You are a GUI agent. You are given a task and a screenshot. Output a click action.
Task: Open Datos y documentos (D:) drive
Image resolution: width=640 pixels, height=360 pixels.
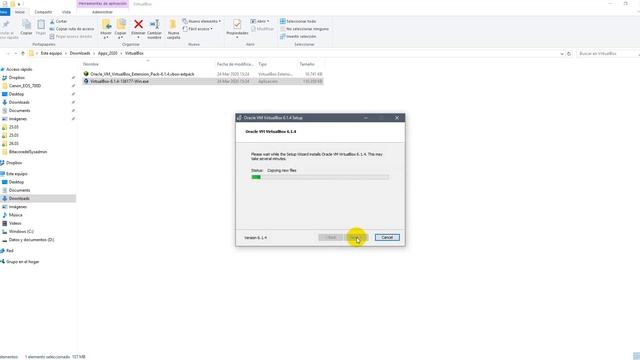point(31,240)
